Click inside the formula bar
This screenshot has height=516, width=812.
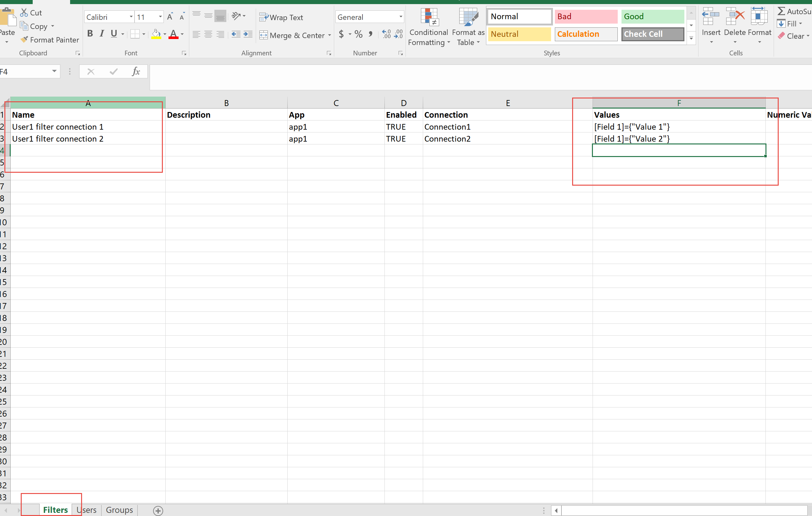pyautogui.click(x=481, y=77)
